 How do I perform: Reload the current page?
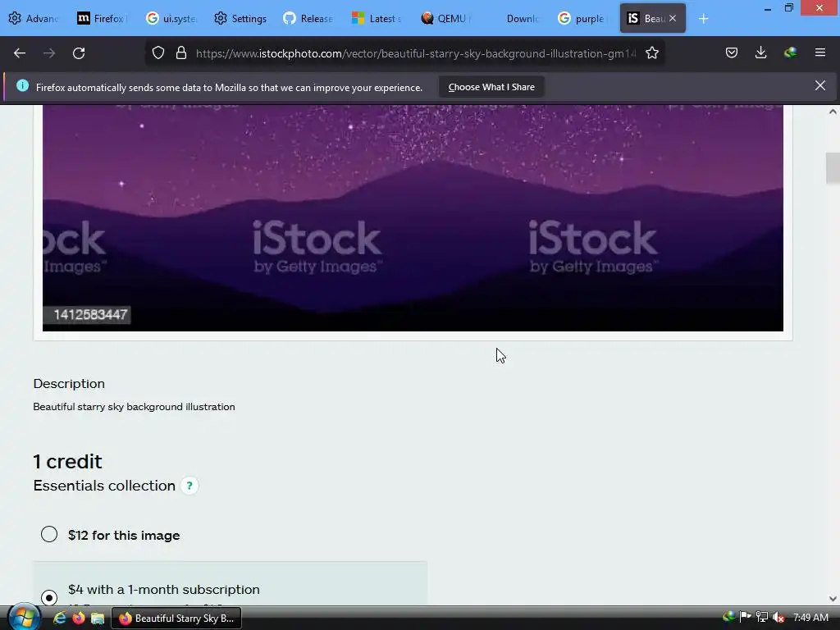(x=79, y=53)
